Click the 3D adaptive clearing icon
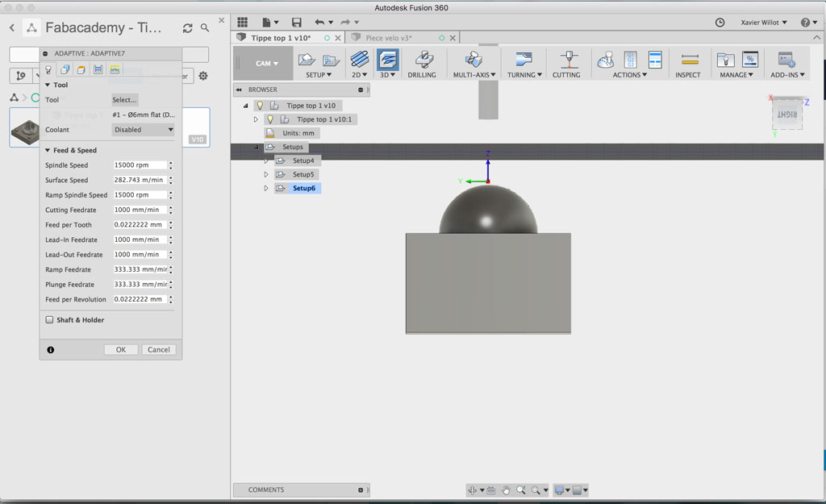Screen dimensions: 826x504 pos(388,60)
